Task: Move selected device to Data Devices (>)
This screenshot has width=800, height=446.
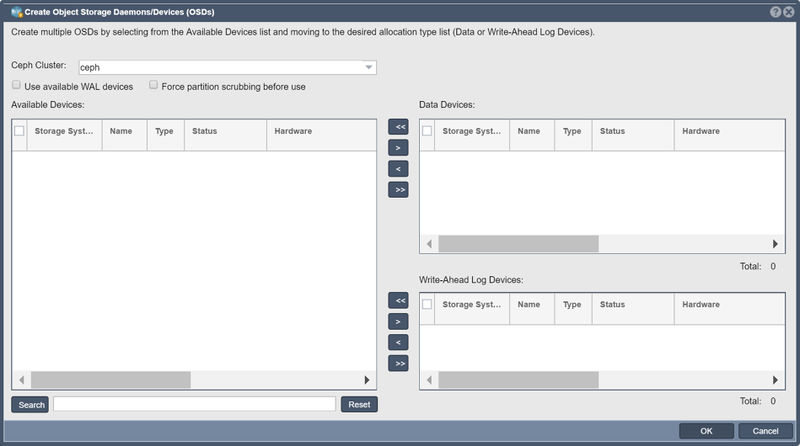Action: point(398,148)
